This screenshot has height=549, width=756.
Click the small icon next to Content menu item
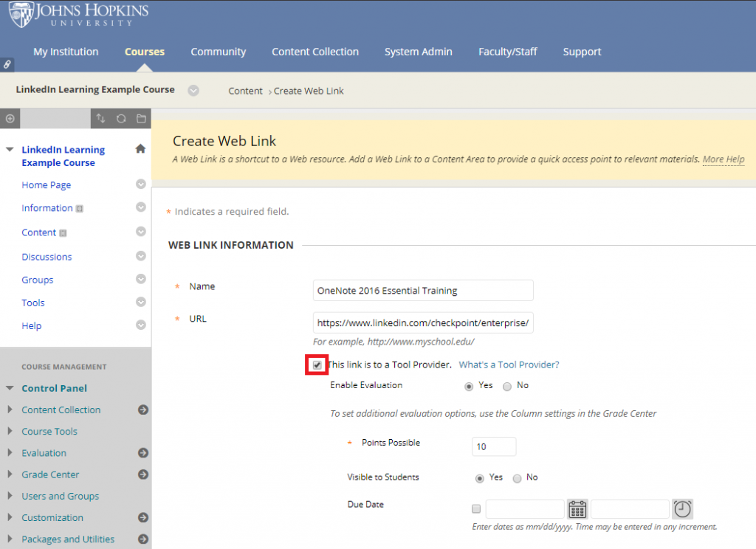click(63, 233)
